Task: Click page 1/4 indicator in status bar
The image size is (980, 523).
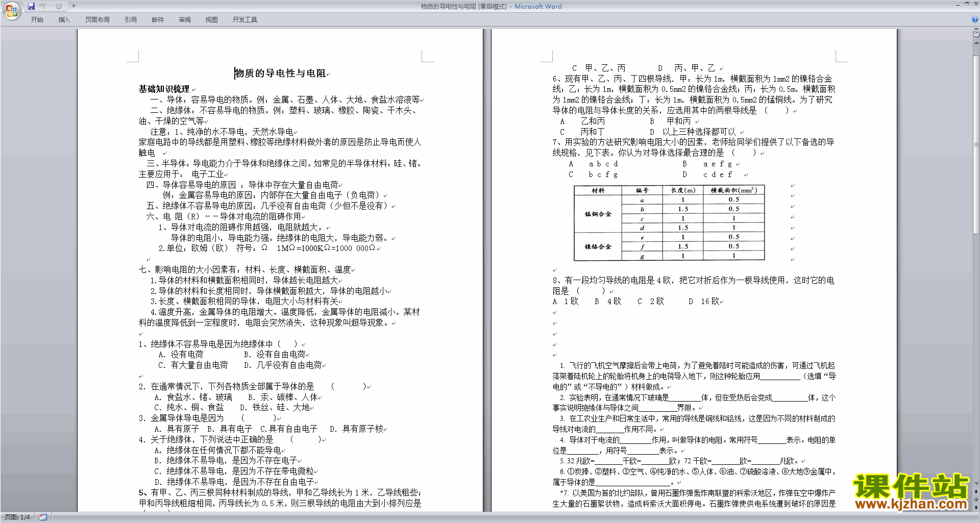Action: click(17, 517)
